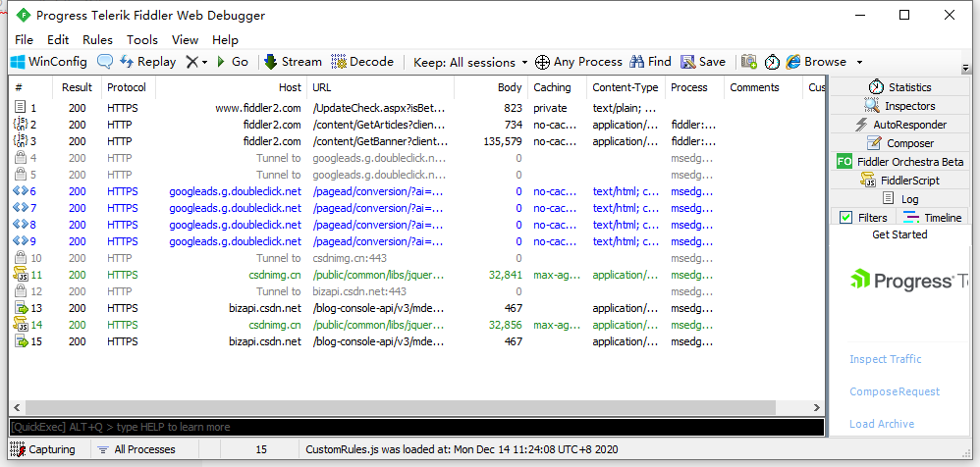The width and height of the screenshot is (980, 467).
Task: Select session 12 tunnel lock icon
Action: click(20, 291)
